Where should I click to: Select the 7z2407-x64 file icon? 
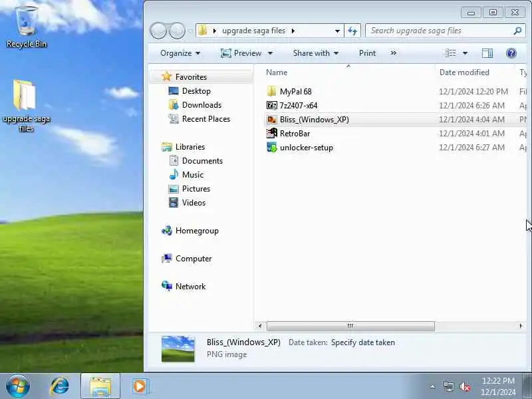[x=271, y=106]
